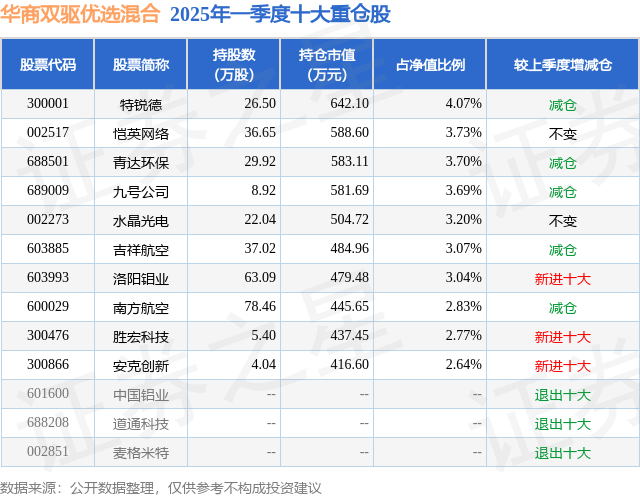Click 减仓 status in 特锐德 row

click(x=562, y=105)
